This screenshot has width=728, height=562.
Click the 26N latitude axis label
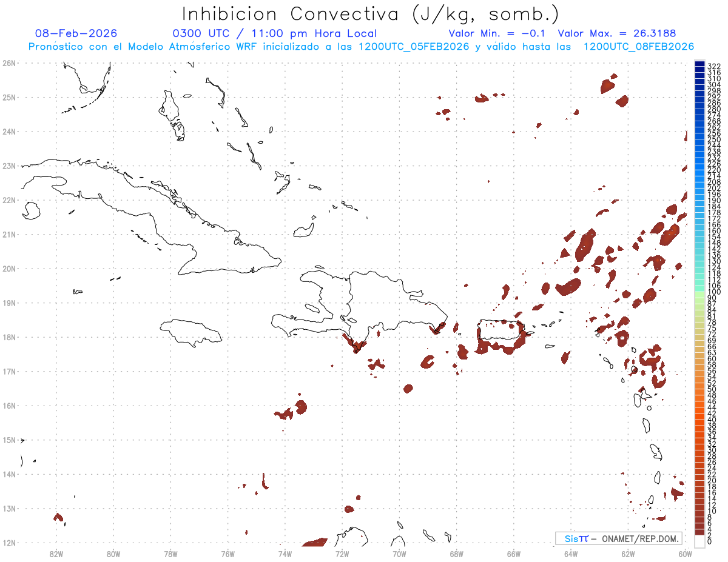pyautogui.click(x=9, y=63)
